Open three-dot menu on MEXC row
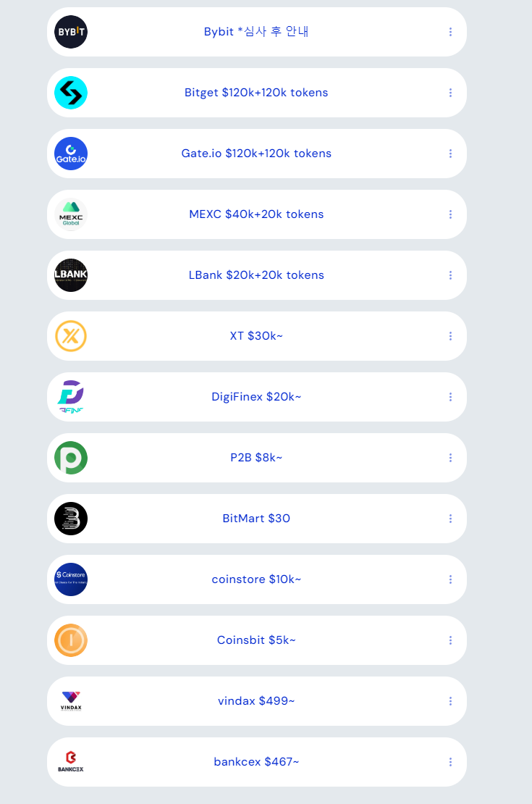Screen dimensions: 532x804 coord(450,214)
